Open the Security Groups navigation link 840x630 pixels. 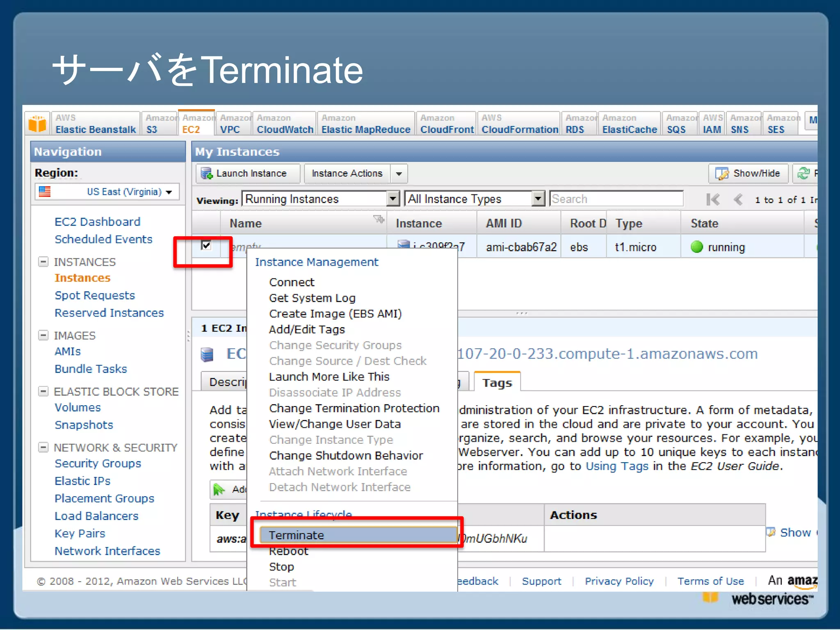click(98, 463)
